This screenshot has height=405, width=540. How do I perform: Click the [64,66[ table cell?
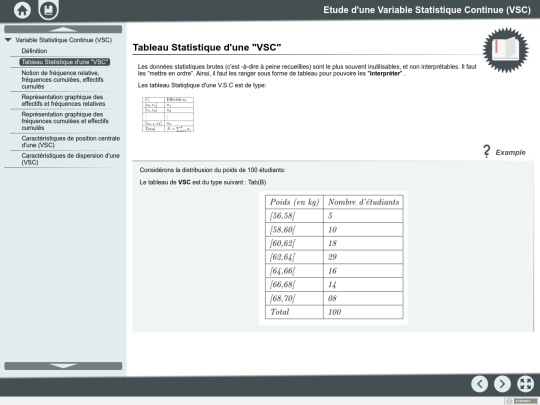[x=294, y=271]
